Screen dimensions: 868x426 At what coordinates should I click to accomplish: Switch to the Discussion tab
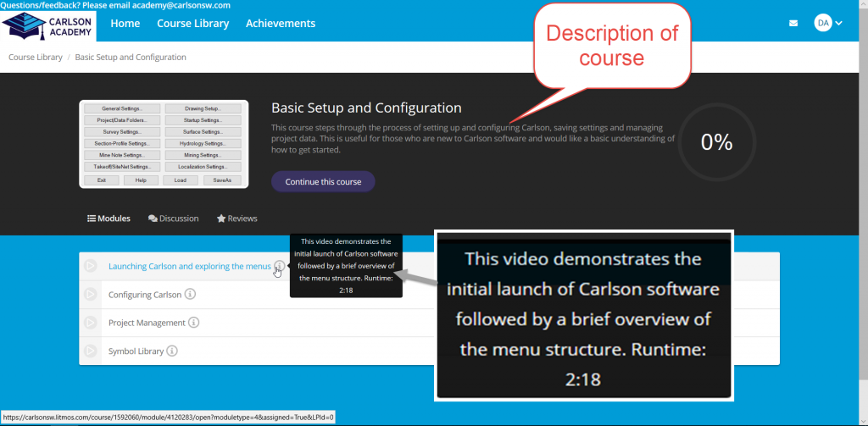click(x=173, y=219)
